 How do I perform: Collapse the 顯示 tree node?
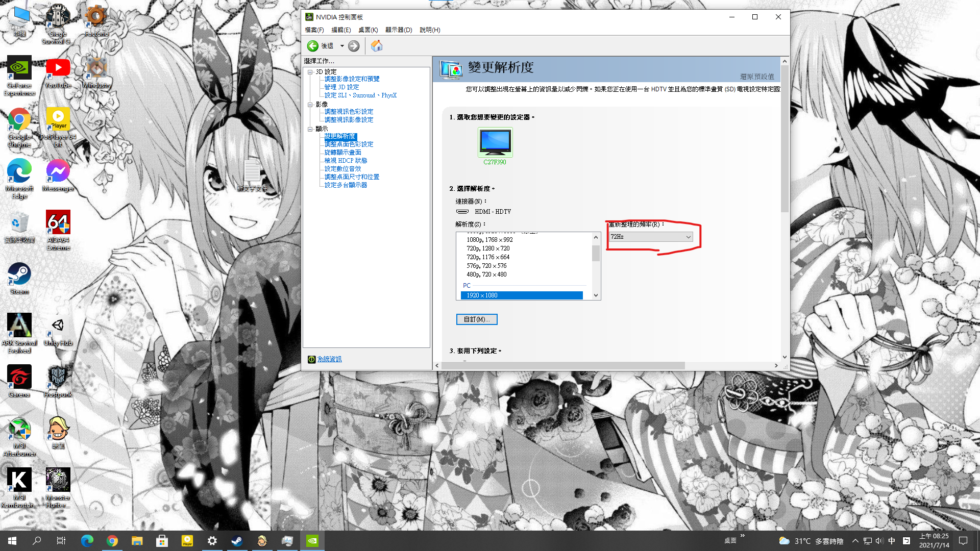(x=310, y=129)
